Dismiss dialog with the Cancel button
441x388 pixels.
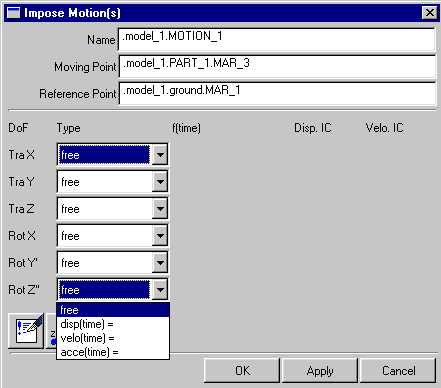pos(398,370)
